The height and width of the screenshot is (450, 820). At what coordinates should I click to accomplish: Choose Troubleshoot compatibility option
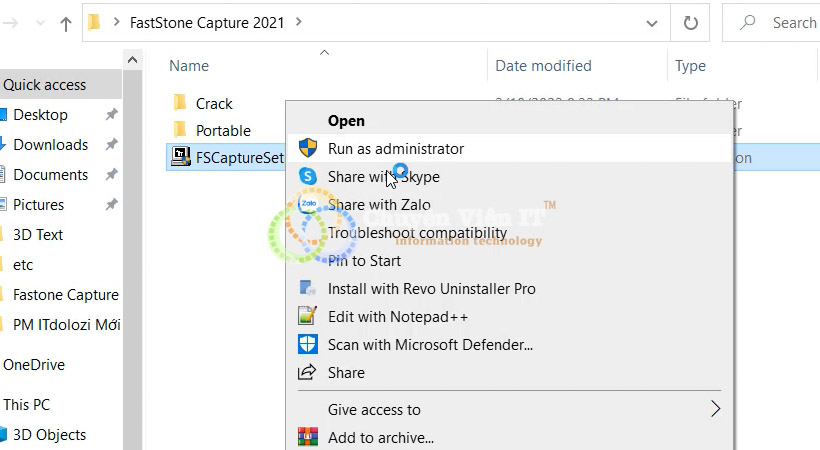417,233
